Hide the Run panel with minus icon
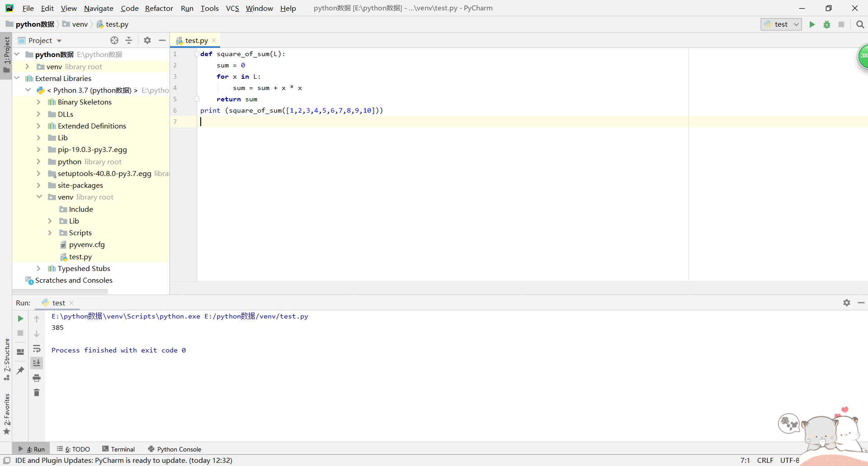 click(861, 303)
